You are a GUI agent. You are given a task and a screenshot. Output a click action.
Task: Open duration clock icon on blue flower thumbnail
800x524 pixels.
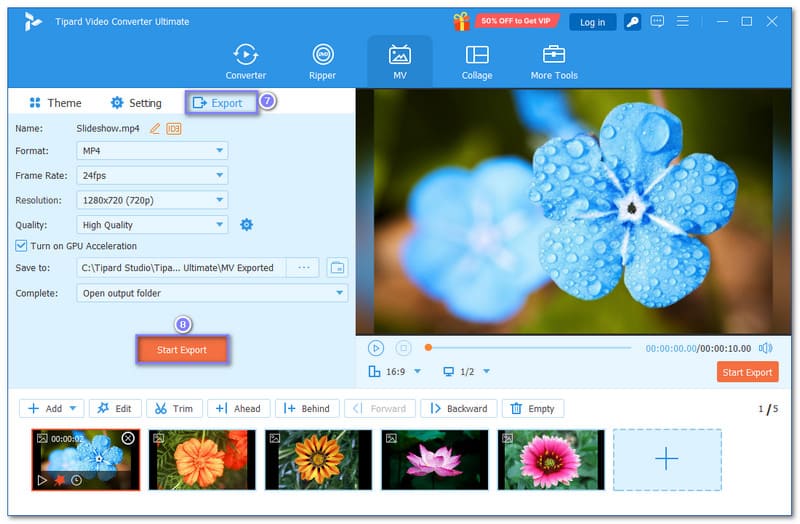pyautogui.click(x=77, y=480)
